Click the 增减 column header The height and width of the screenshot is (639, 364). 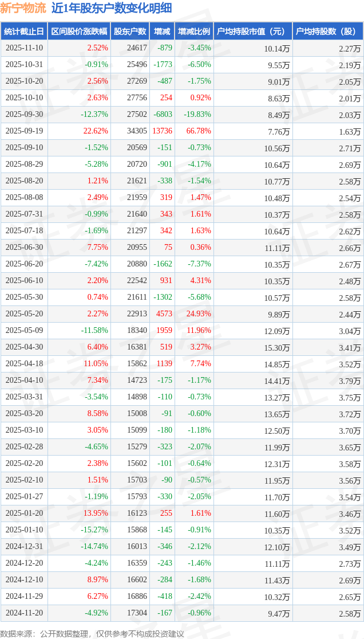(x=162, y=32)
